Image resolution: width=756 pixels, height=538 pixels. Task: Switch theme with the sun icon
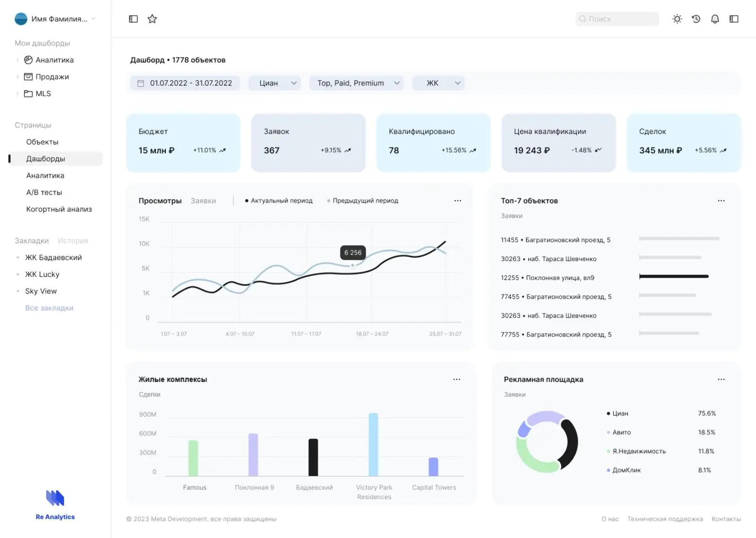pos(677,19)
